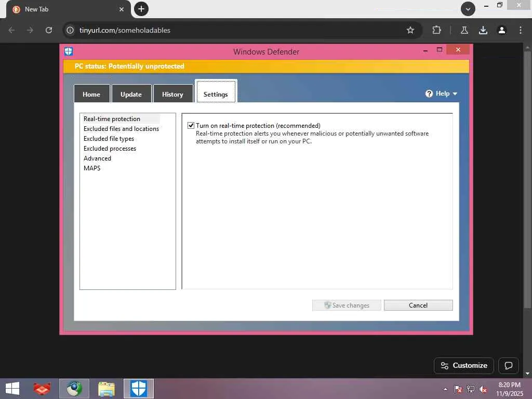Select Real-time protection in settings list
The height and width of the screenshot is (399, 532).
tap(112, 119)
